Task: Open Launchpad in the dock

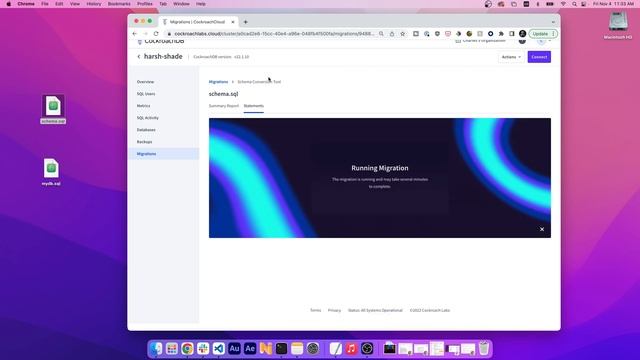Action: click(172, 349)
